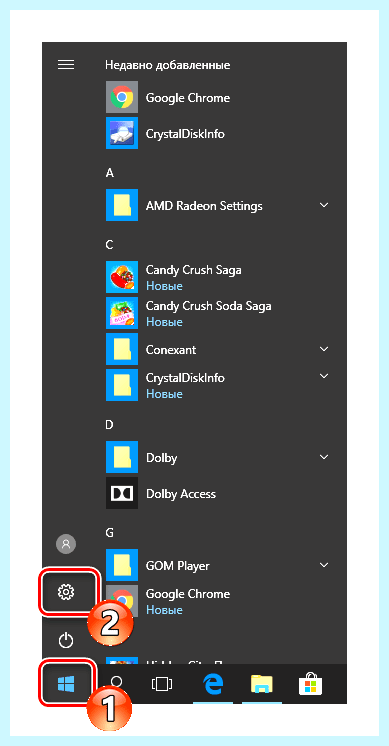Jump via letter C section header
The image size is (389, 746).
click(x=109, y=245)
